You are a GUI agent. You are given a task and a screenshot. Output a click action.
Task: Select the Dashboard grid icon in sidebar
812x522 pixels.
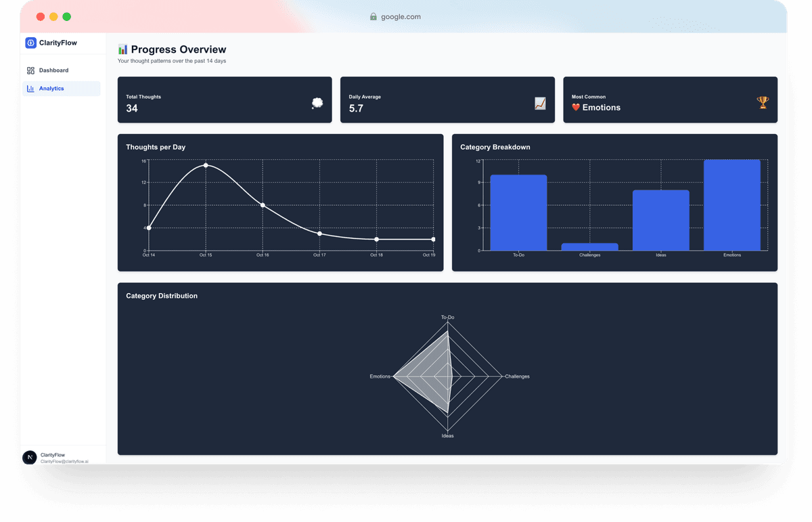tap(30, 70)
